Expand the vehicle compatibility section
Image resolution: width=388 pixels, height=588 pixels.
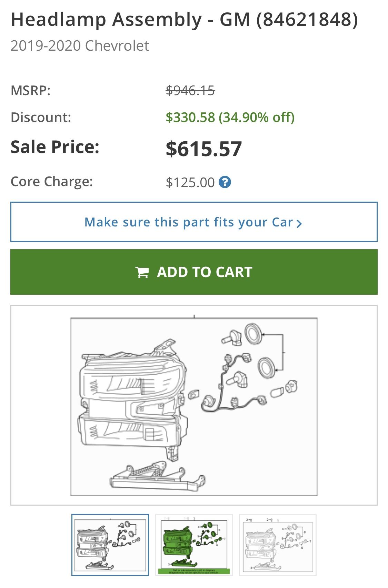coord(194,222)
